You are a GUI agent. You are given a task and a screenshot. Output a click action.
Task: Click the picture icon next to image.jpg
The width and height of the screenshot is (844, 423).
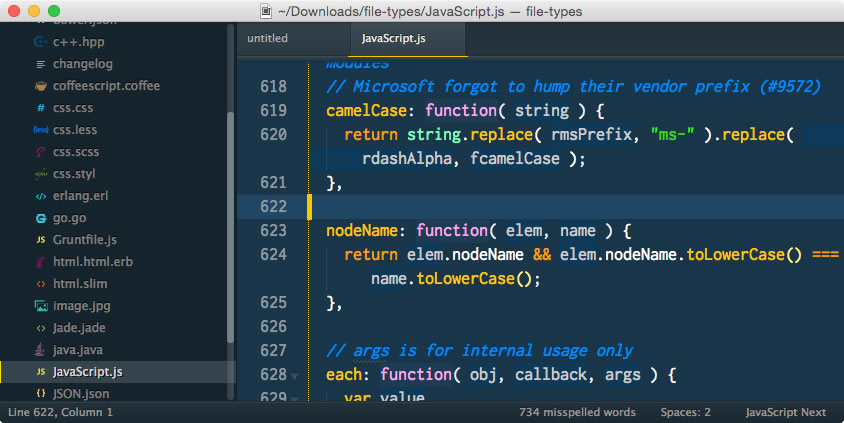[x=41, y=306]
